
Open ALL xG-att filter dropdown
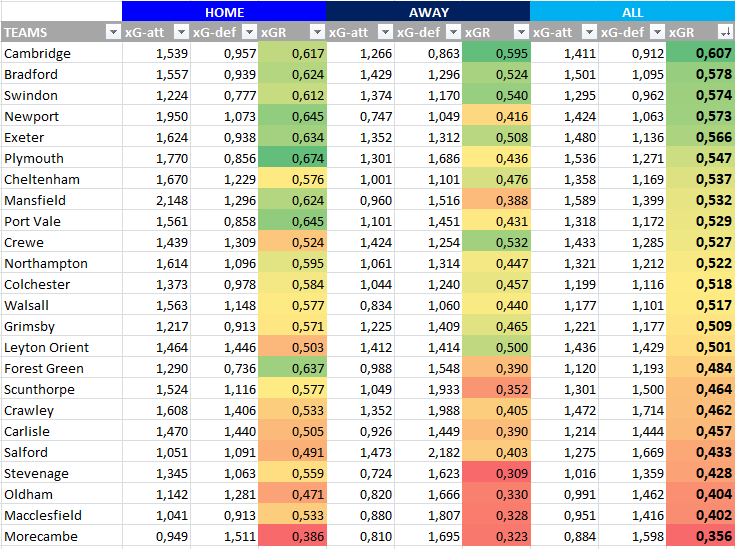click(589, 32)
